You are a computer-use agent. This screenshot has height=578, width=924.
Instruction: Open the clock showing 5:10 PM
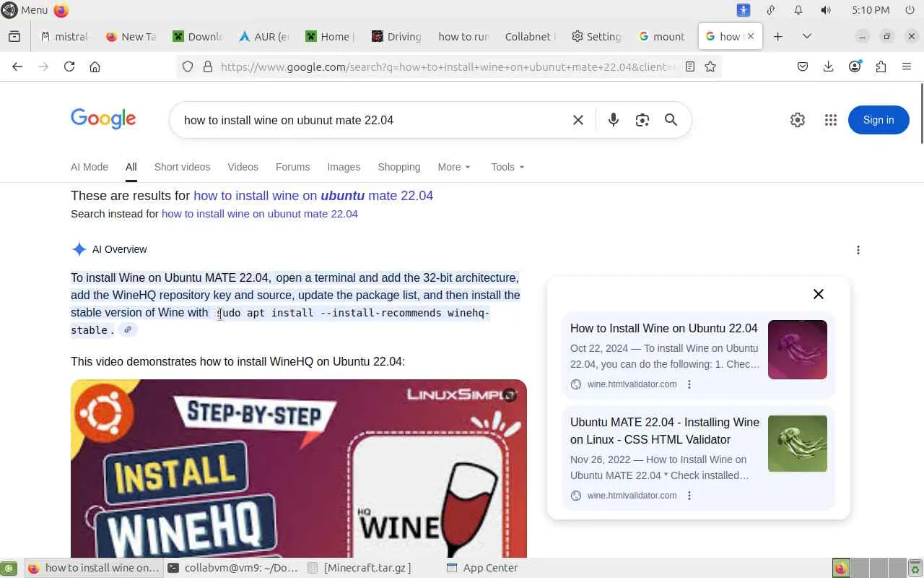coord(871,10)
